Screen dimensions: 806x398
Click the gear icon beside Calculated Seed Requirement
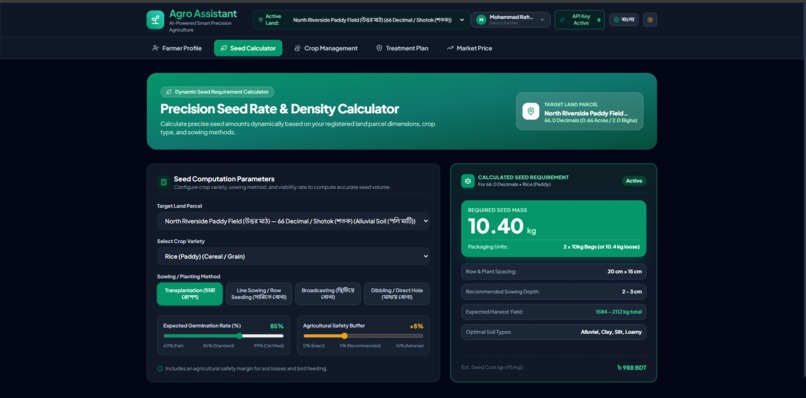468,180
